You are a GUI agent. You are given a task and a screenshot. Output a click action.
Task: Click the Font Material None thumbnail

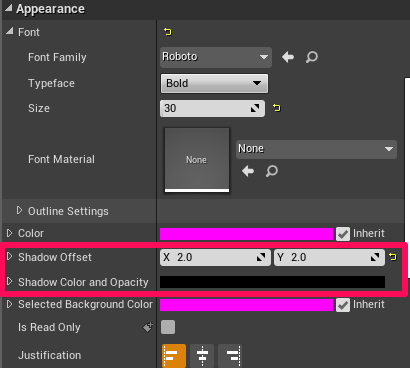click(x=197, y=160)
